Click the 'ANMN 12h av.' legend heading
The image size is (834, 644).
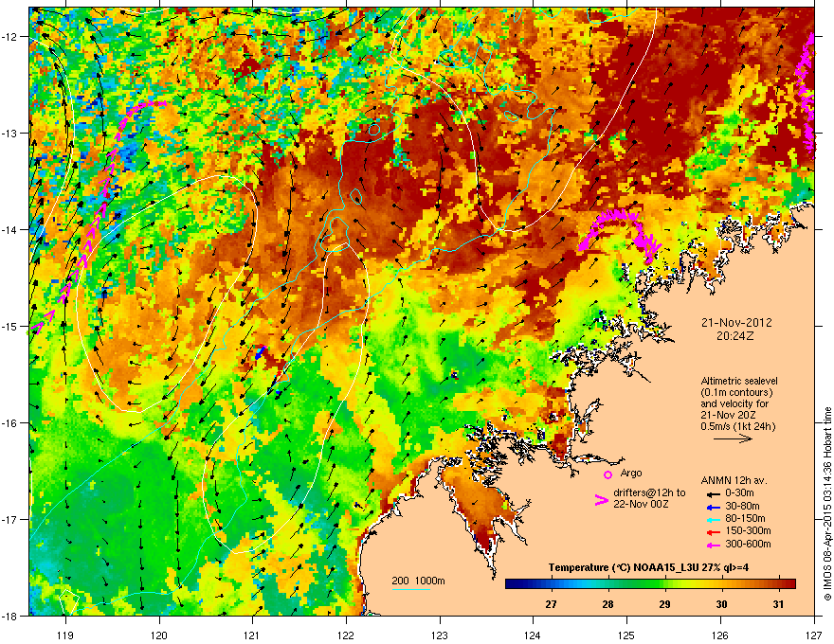(734, 481)
